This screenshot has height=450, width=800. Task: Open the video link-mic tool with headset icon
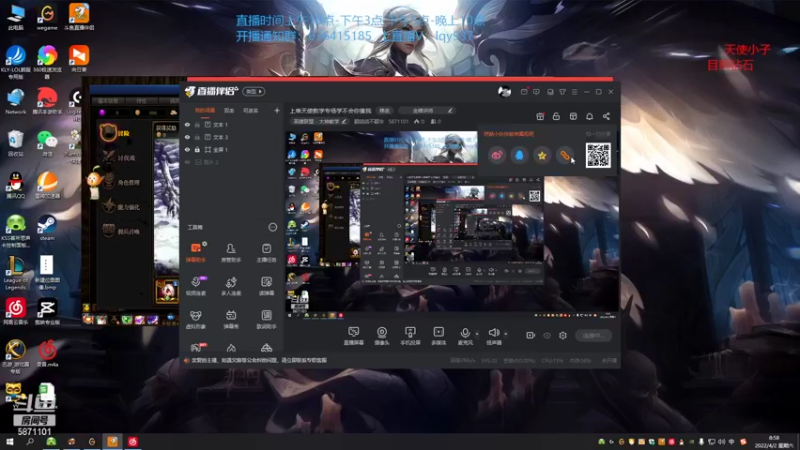(x=196, y=286)
